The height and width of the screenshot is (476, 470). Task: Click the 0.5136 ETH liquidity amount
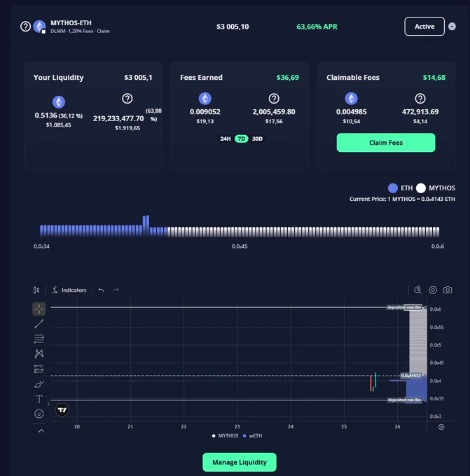pyautogui.click(x=46, y=115)
